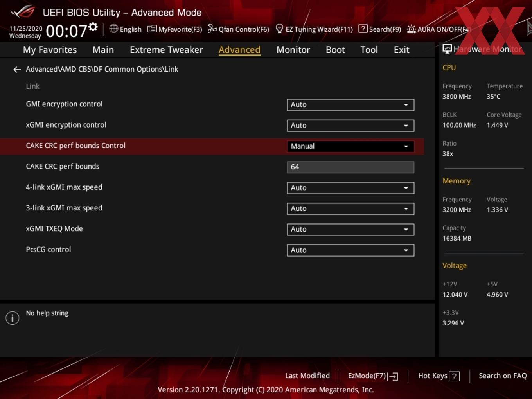Select 3-link xGMI max speed label
The image size is (532, 399).
[x=64, y=208]
